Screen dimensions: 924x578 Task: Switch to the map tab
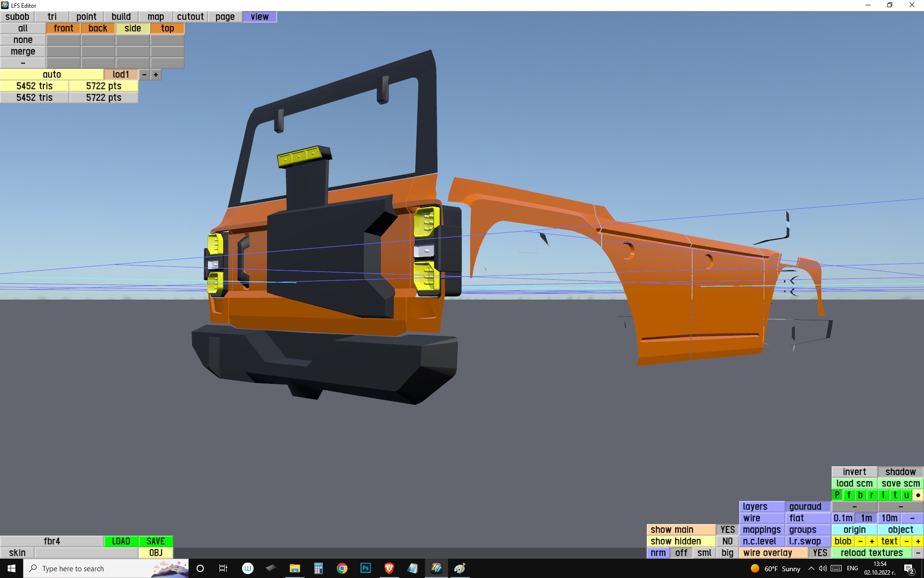(155, 17)
